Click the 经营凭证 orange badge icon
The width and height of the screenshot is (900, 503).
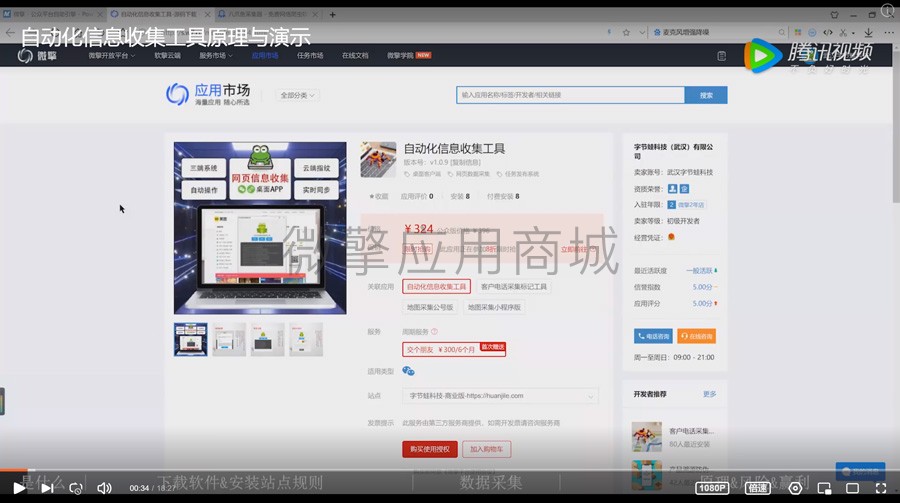click(x=671, y=237)
